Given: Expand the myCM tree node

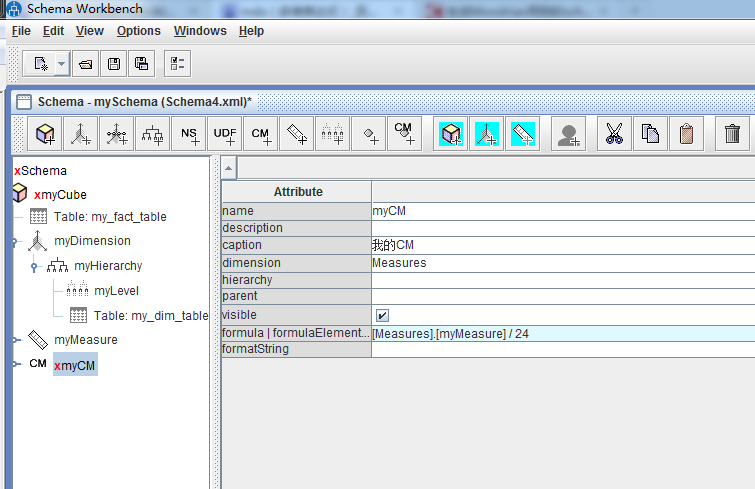Looking at the screenshot, I should pos(15,364).
